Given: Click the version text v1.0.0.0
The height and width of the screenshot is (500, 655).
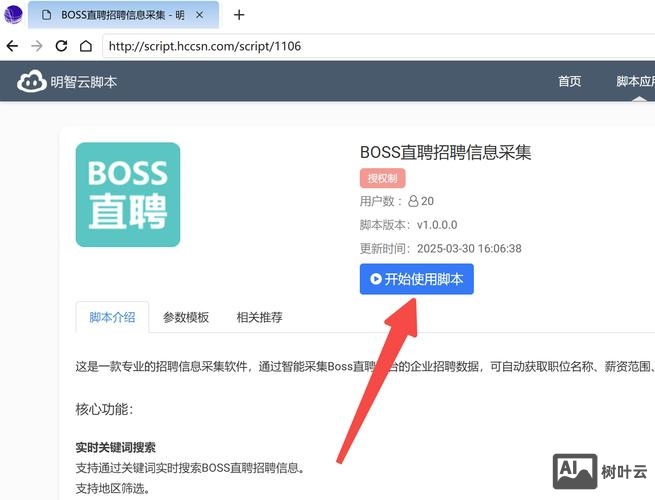Looking at the screenshot, I should pos(437,225).
